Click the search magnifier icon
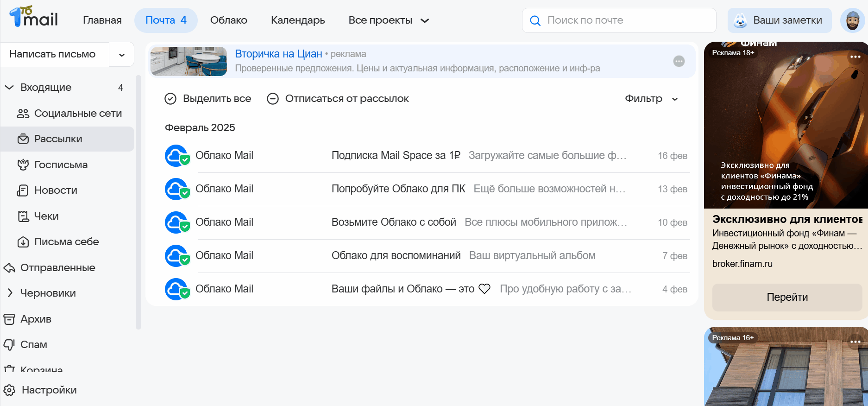 535,21
